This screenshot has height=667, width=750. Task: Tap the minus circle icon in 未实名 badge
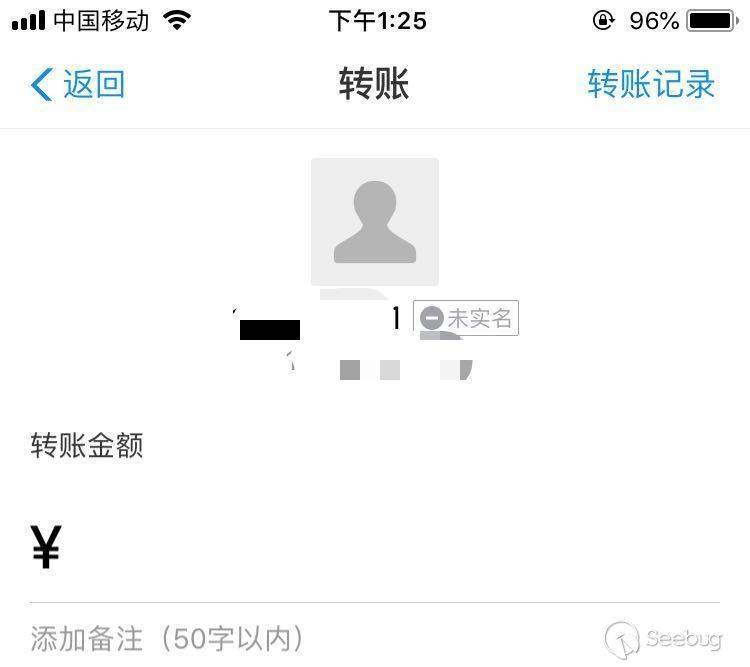pos(432,318)
